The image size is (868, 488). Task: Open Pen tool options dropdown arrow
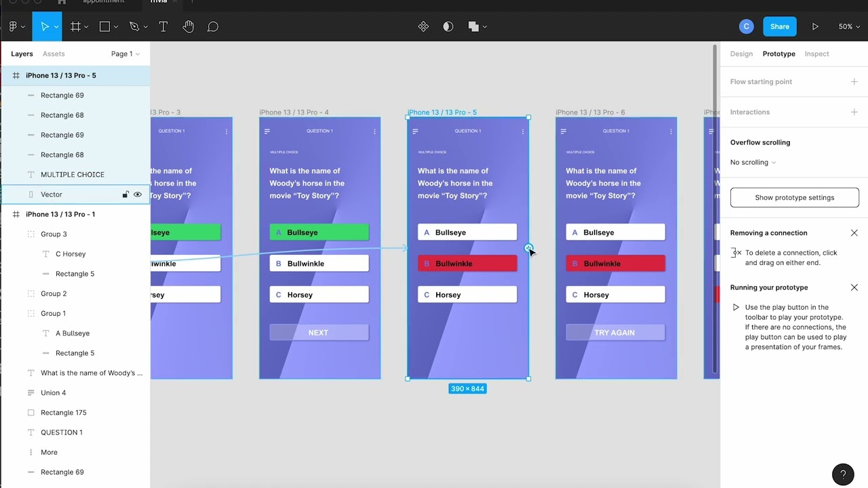(145, 27)
